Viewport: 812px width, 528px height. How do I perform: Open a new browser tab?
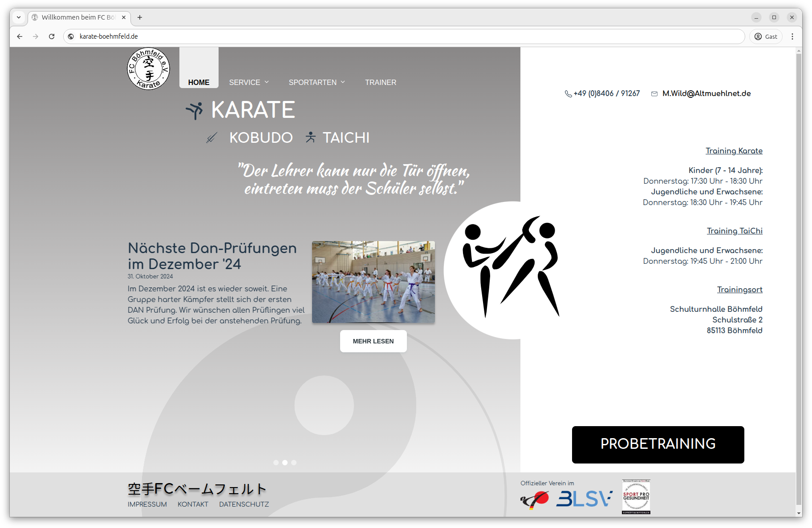click(140, 17)
